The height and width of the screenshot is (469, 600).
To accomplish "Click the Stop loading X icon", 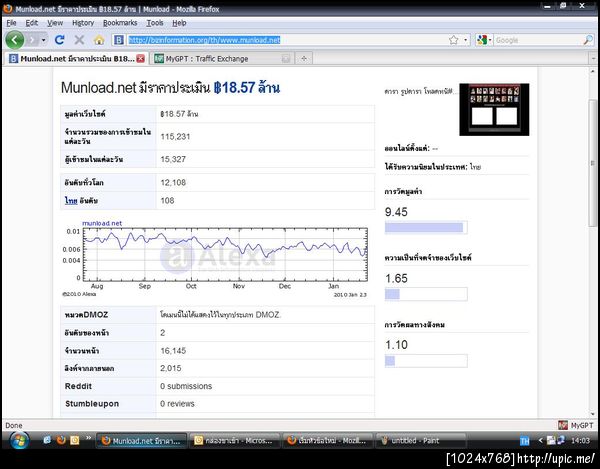I will click(x=79, y=40).
